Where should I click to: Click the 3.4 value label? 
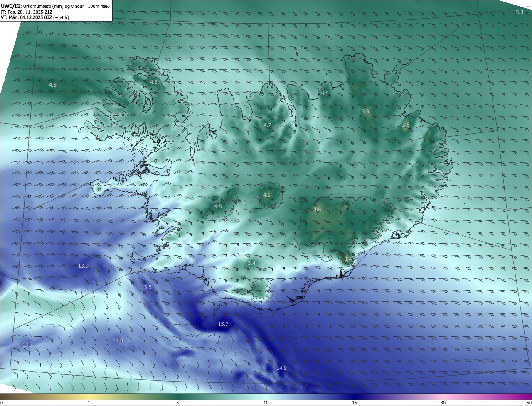(348, 259)
